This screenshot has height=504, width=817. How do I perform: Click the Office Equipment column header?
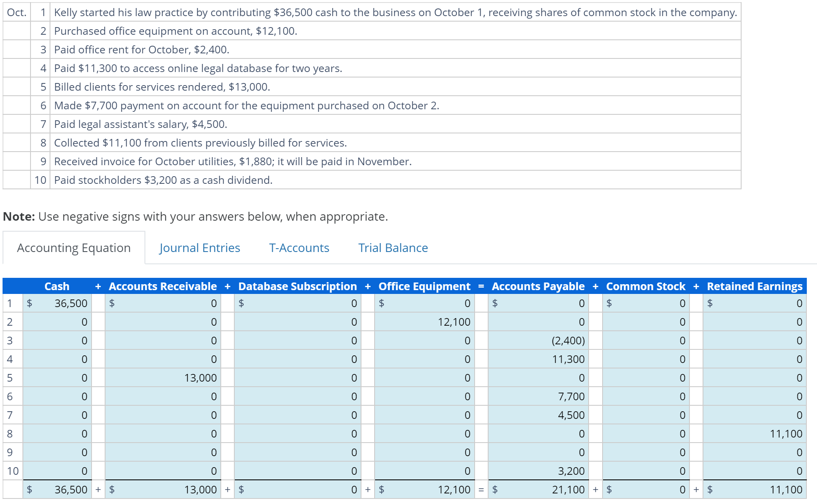[424, 286]
